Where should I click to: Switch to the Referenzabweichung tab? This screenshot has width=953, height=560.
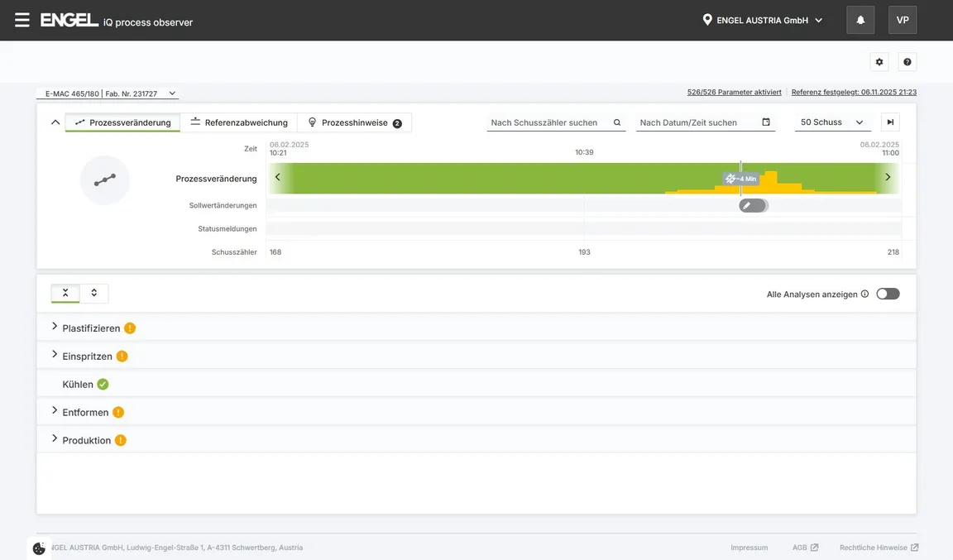(239, 122)
